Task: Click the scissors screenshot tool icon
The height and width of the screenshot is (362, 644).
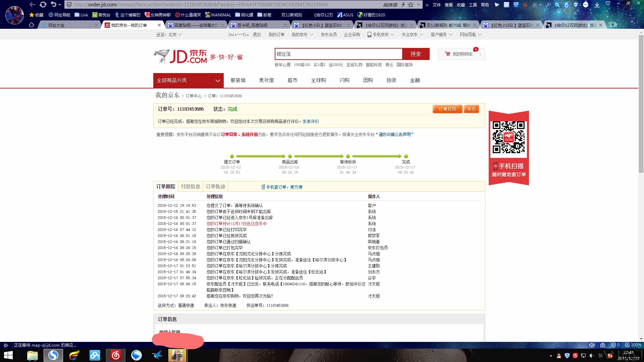Action: pyautogui.click(x=535, y=5)
